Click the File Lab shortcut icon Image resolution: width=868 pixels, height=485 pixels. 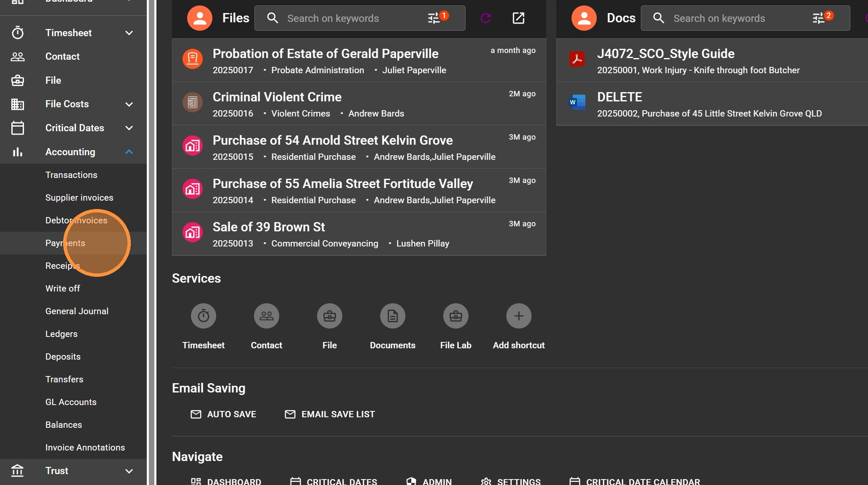click(x=455, y=316)
